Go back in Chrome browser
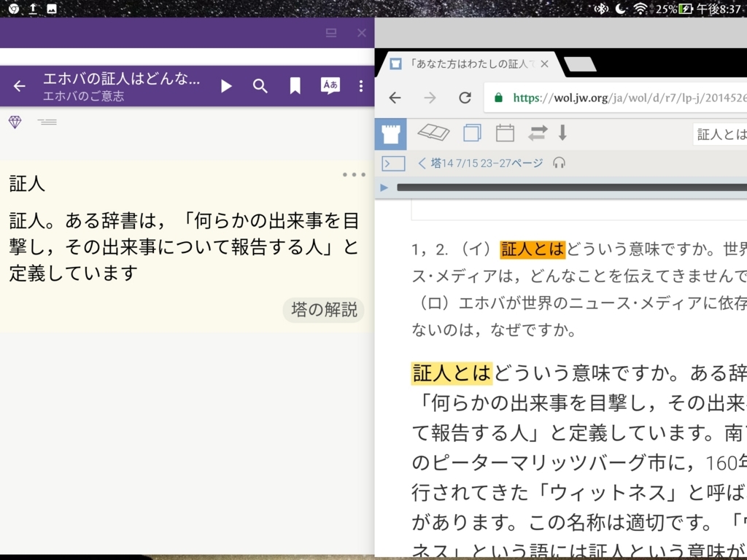 point(395,98)
